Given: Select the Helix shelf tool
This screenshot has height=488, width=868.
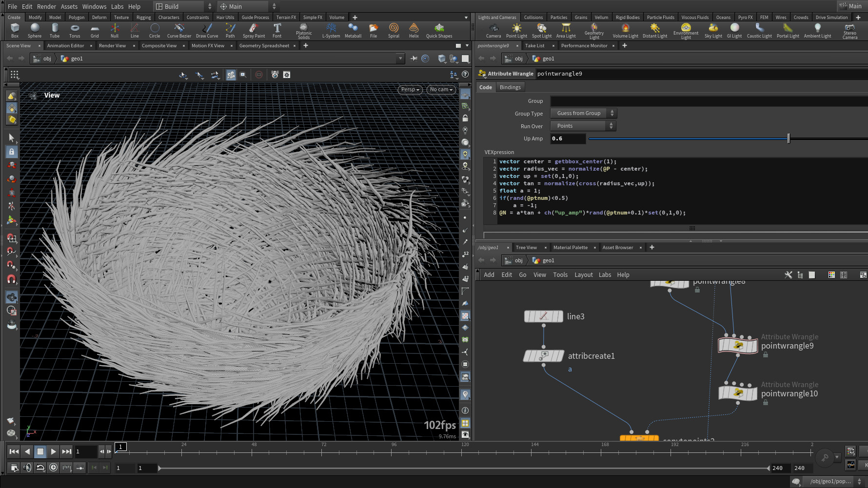Looking at the screenshot, I should pyautogui.click(x=414, y=30).
